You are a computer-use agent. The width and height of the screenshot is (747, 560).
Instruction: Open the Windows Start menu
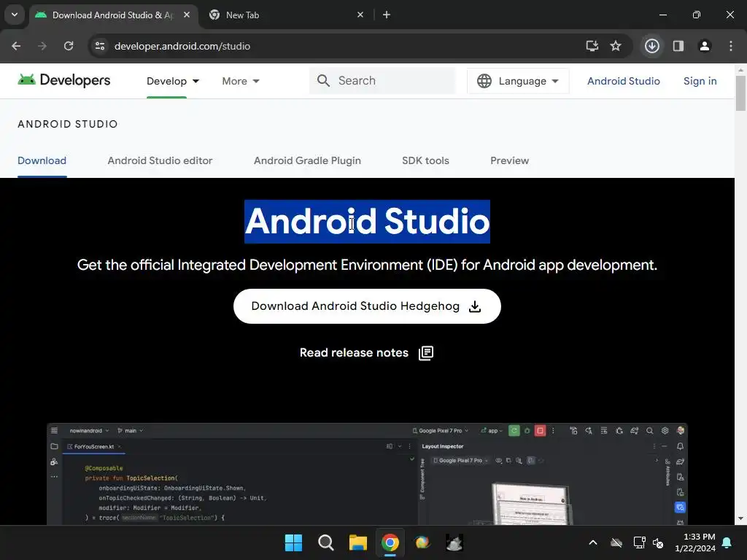tap(293, 542)
